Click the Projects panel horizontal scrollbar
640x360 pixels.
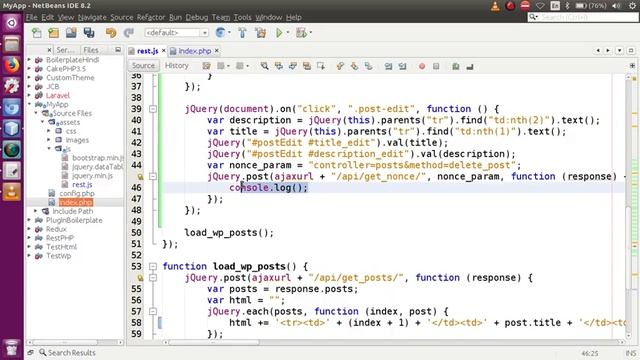click(65, 342)
